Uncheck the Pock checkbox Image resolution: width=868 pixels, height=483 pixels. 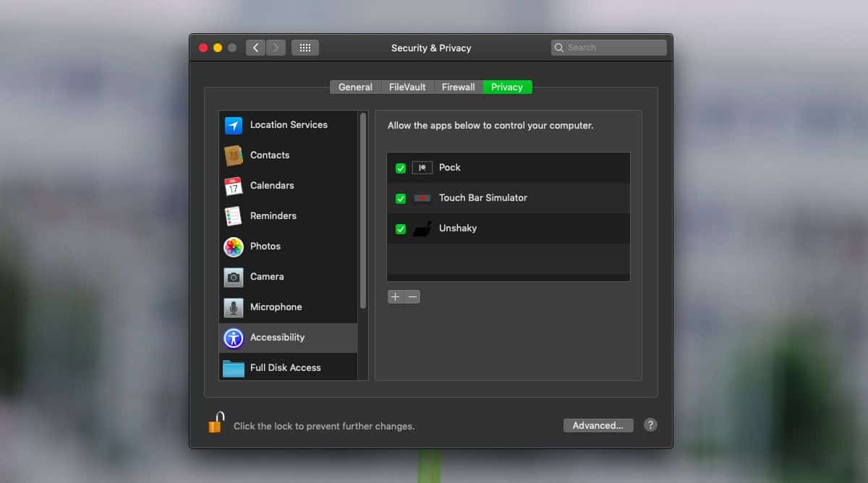tap(401, 168)
